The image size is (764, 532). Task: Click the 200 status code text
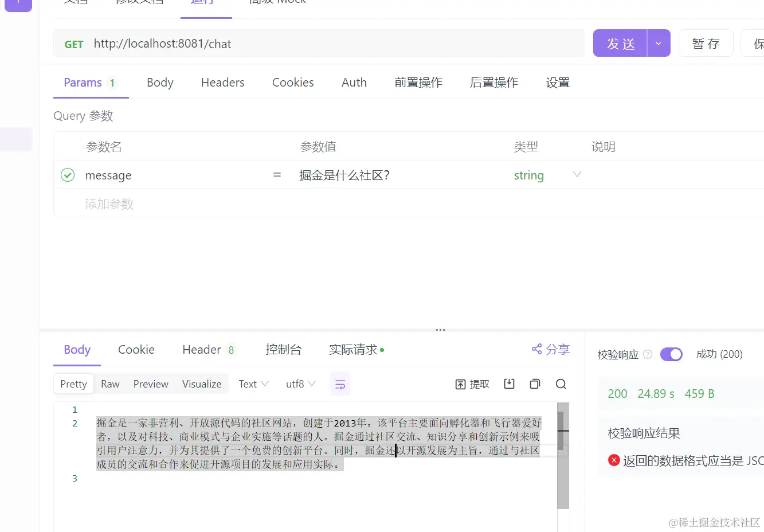coord(617,394)
